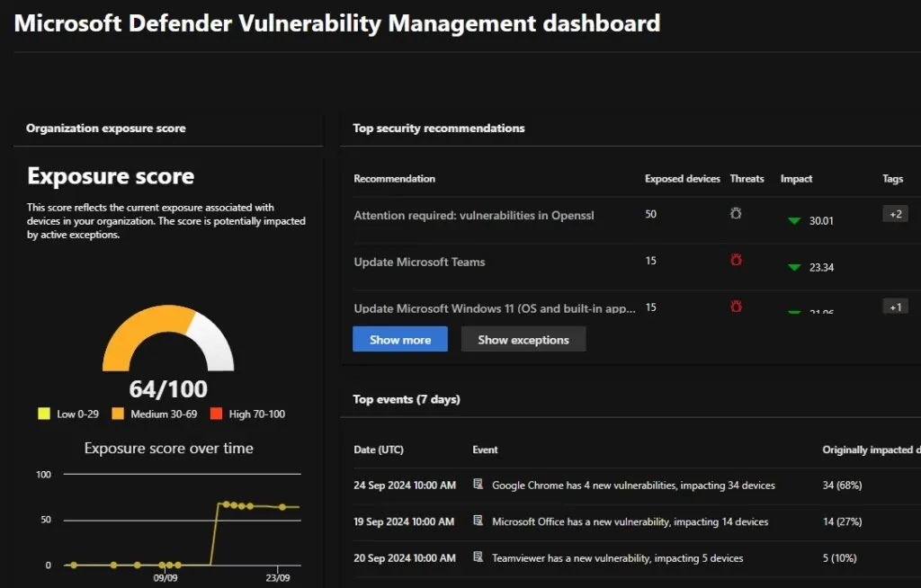Click the orange Medium 30-69 legend swatch

click(x=118, y=414)
